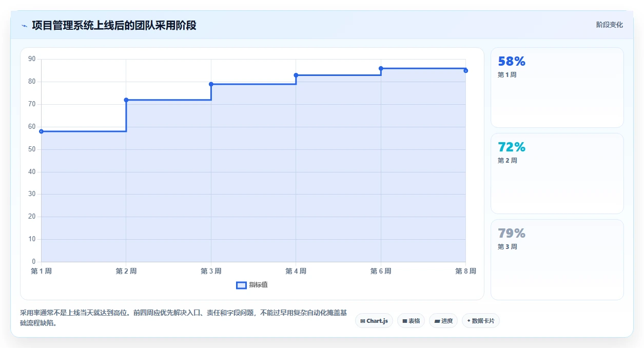Click the 数据卡片 tag
Image resolution: width=644 pixels, height=348 pixels.
[481, 321]
